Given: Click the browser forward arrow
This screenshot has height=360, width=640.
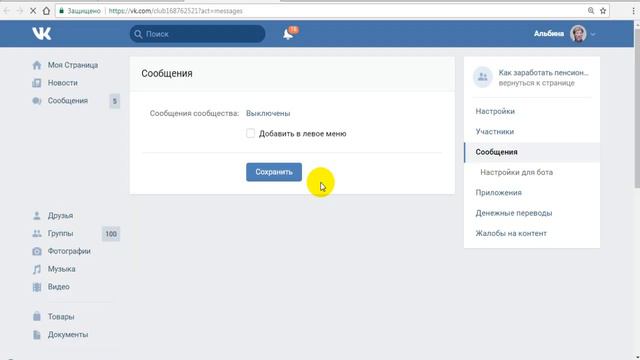Looking at the screenshot, I should 20,11.
